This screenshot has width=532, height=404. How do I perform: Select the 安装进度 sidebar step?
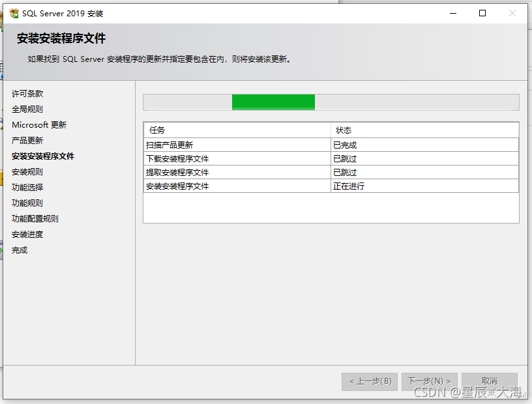tap(27, 235)
